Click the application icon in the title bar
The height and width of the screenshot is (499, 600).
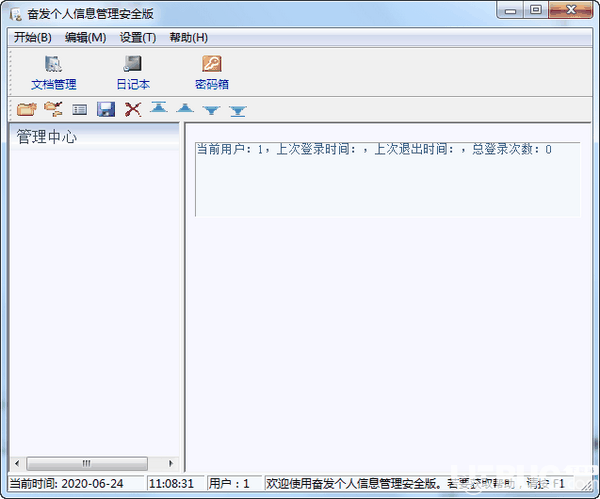click(16, 14)
